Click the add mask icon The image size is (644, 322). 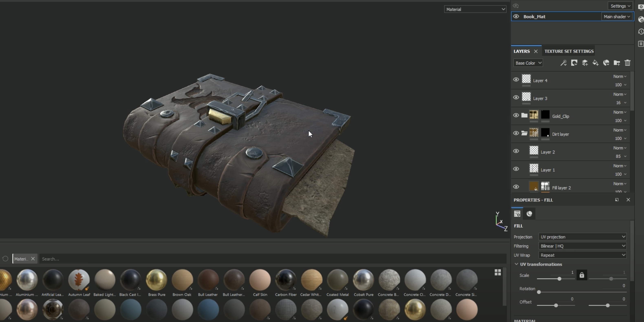click(574, 63)
